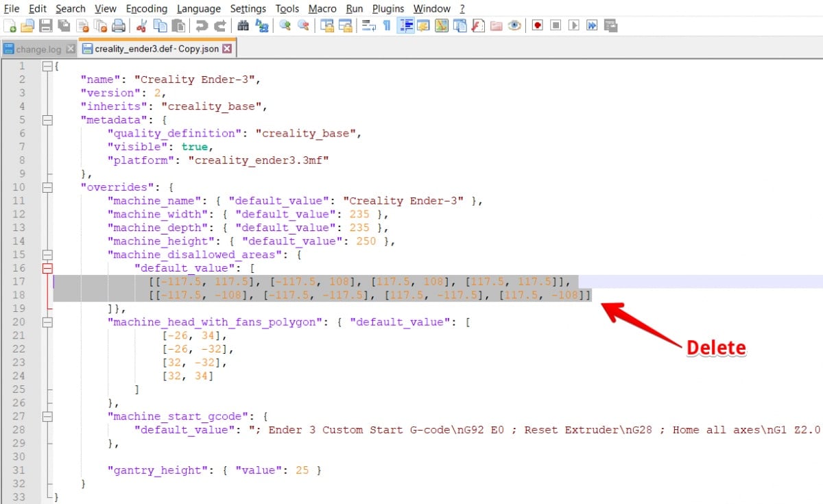Click line number 17 in the margin

(19, 282)
